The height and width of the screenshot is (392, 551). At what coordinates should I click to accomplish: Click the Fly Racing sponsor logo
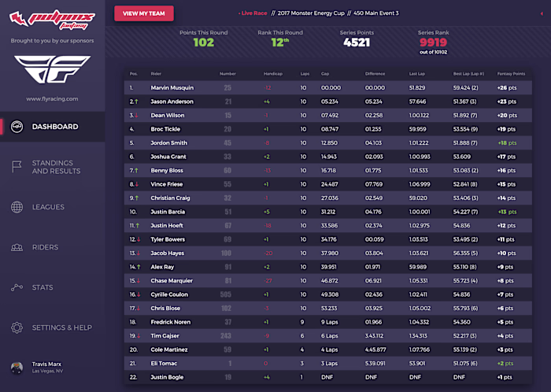[x=53, y=69]
